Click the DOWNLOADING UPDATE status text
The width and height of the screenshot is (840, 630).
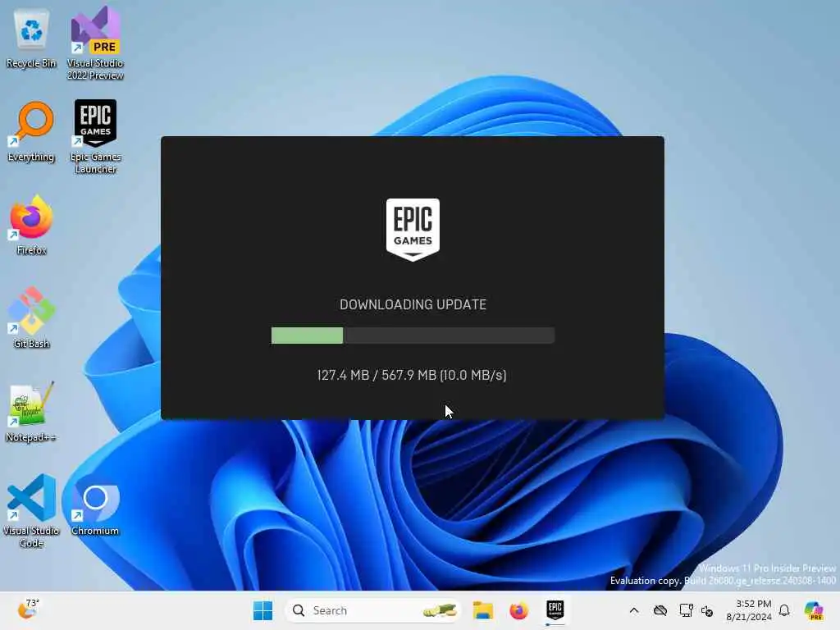[413, 305]
